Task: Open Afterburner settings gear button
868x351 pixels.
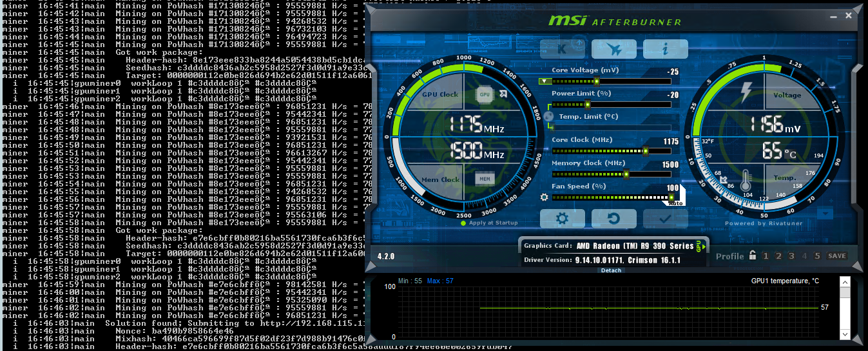Action: (562, 219)
